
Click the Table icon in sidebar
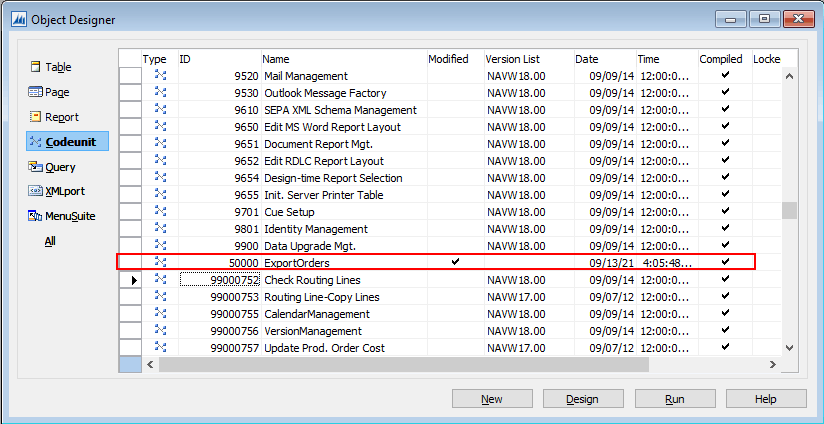[x=36, y=67]
